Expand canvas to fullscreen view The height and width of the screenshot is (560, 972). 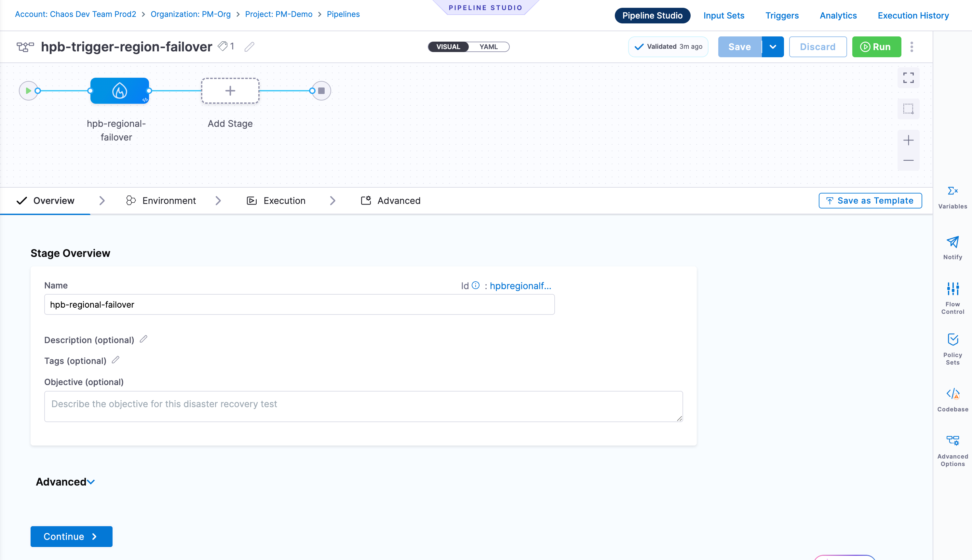click(908, 78)
